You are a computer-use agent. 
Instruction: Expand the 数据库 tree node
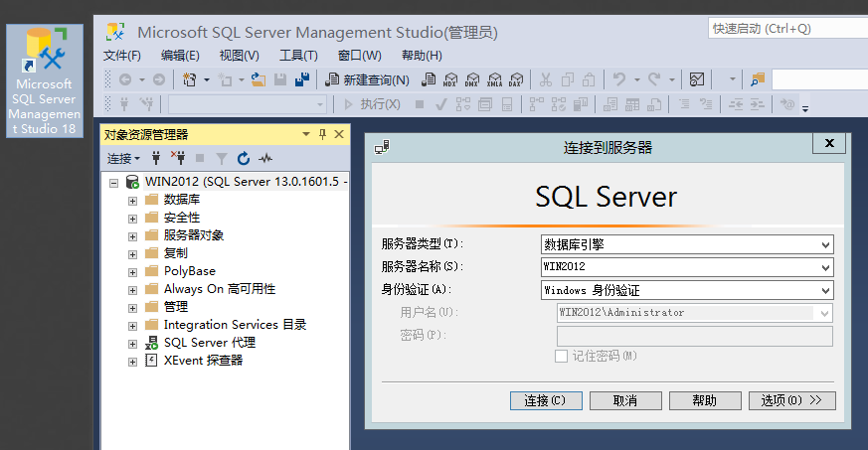pos(132,200)
